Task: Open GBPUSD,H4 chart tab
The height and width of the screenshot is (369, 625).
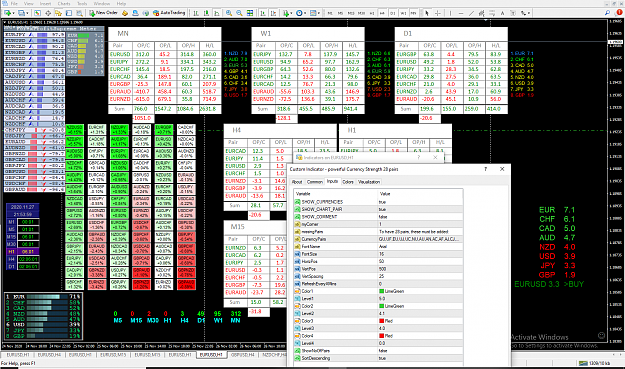Action: coord(243,355)
